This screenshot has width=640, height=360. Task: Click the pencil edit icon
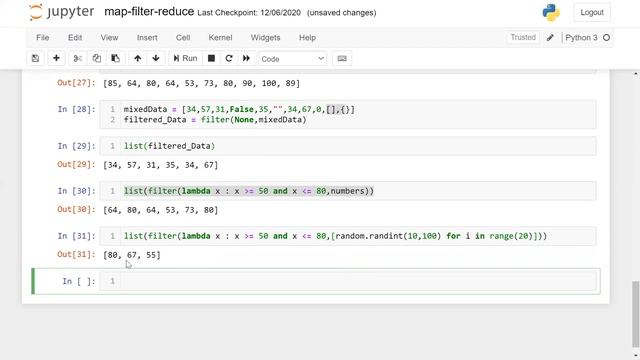tap(550, 38)
